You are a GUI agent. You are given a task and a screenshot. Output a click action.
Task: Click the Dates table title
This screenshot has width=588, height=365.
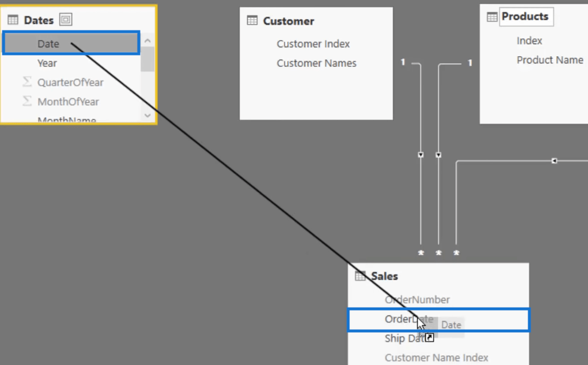pyautogui.click(x=39, y=20)
